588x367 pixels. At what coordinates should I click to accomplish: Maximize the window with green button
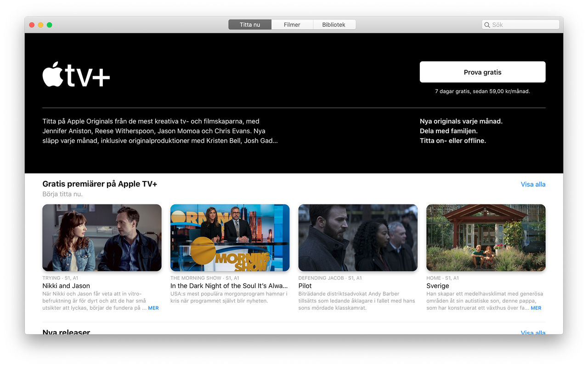(x=49, y=25)
